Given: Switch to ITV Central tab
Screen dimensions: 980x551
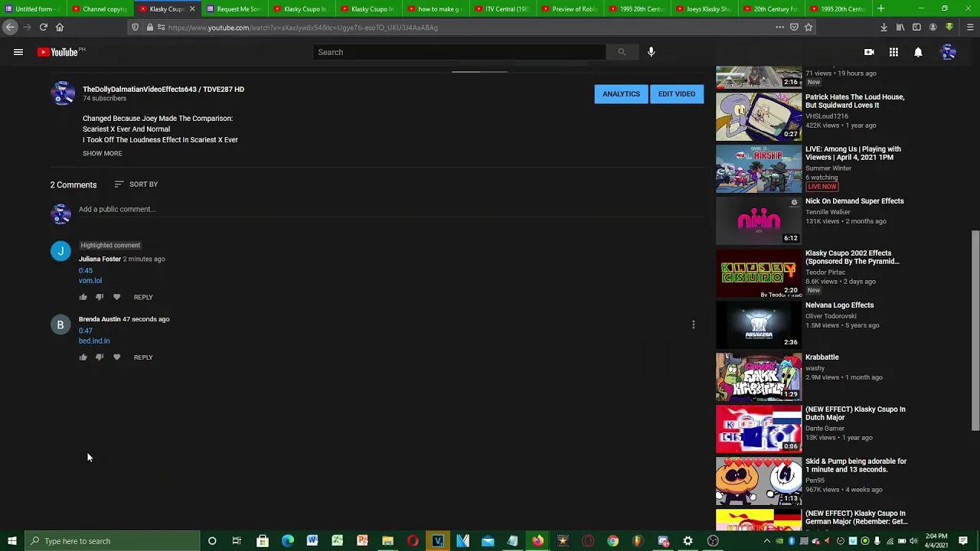Looking at the screenshot, I should pos(502,8).
